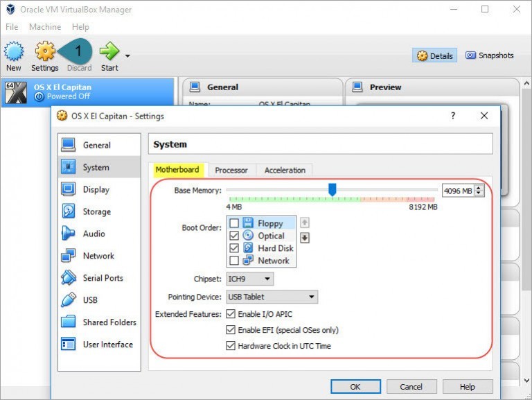The height and width of the screenshot is (400, 532).
Task: Open the File menu
Action: click(x=12, y=27)
